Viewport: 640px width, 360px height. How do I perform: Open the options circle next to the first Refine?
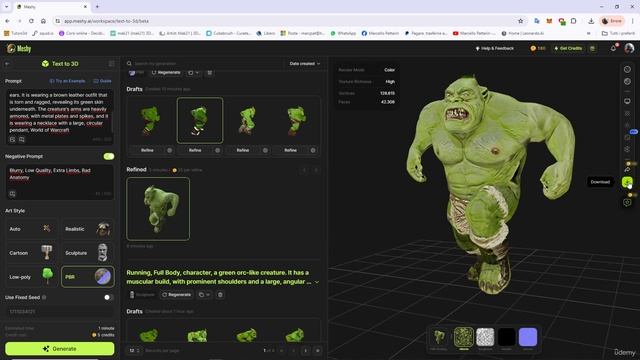point(169,150)
